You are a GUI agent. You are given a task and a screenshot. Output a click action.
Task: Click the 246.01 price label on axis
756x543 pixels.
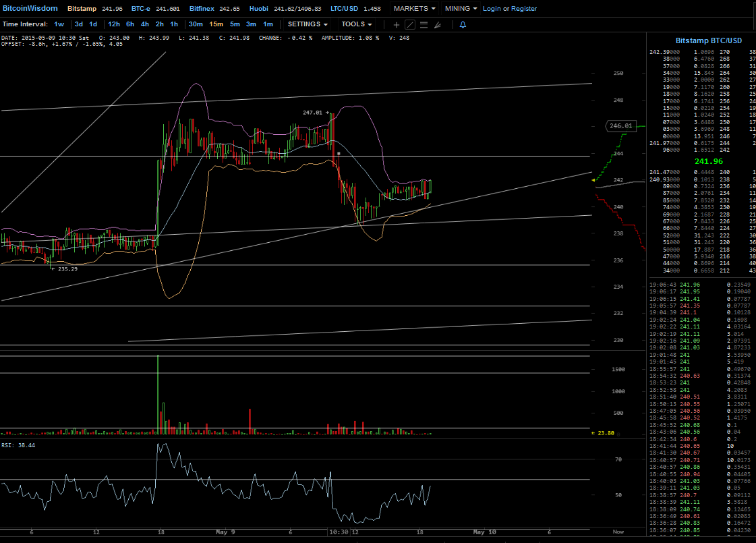[x=620, y=126]
